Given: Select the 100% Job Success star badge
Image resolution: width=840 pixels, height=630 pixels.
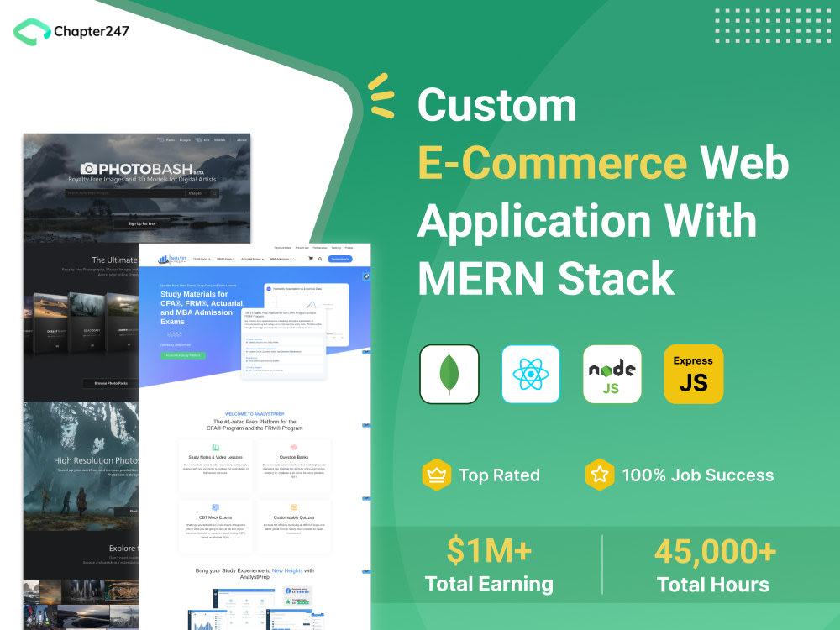Looking at the screenshot, I should 599,475.
